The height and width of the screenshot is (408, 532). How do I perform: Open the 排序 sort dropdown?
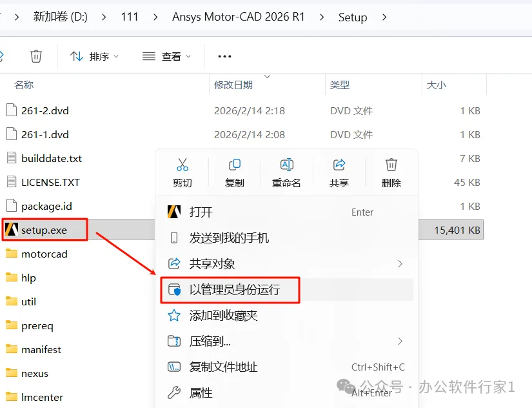click(95, 56)
